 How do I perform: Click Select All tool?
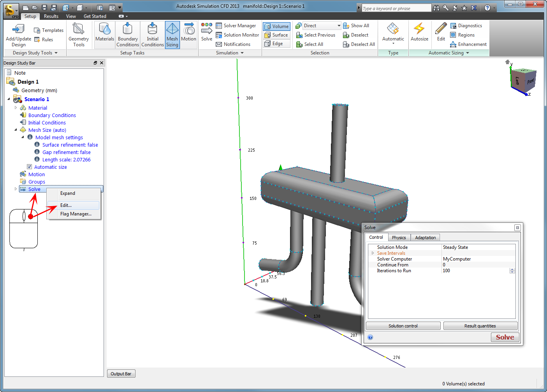coord(310,44)
